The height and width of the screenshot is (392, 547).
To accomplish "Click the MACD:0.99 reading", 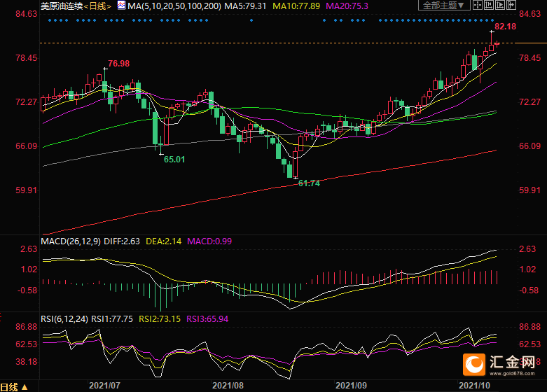I will [x=209, y=241].
